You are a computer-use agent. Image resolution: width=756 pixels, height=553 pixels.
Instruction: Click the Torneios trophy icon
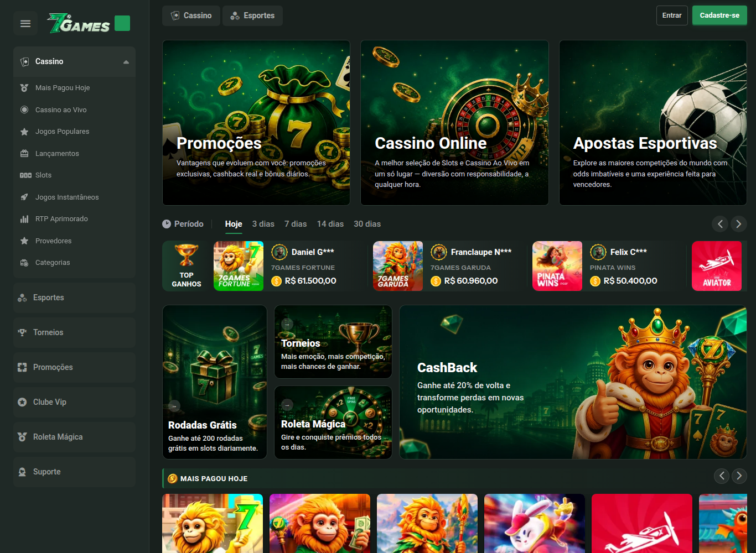pos(22,332)
